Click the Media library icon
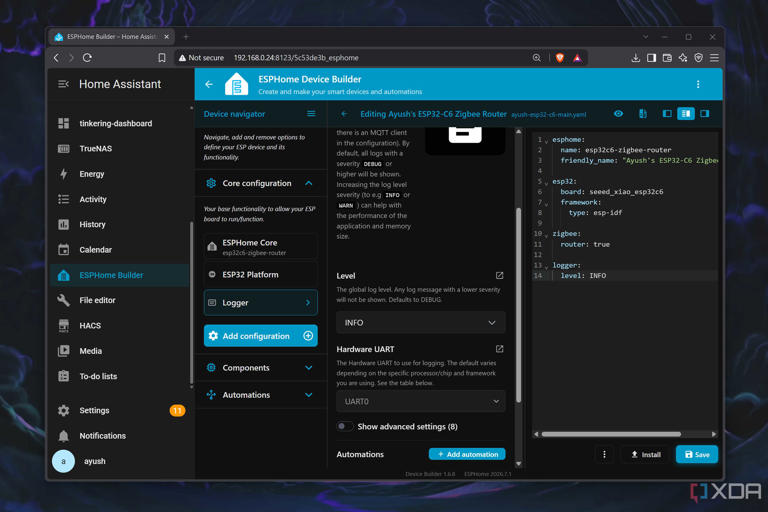The height and width of the screenshot is (512, 768). click(x=64, y=351)
